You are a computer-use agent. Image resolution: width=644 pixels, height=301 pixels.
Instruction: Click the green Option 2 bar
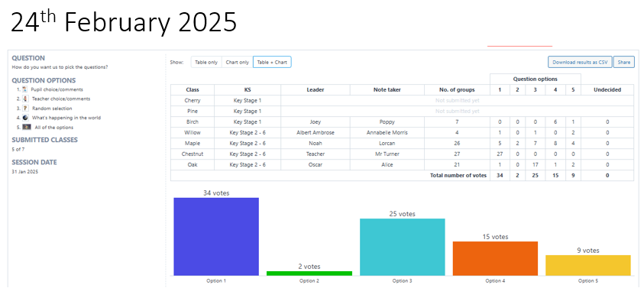coord(309,273)
